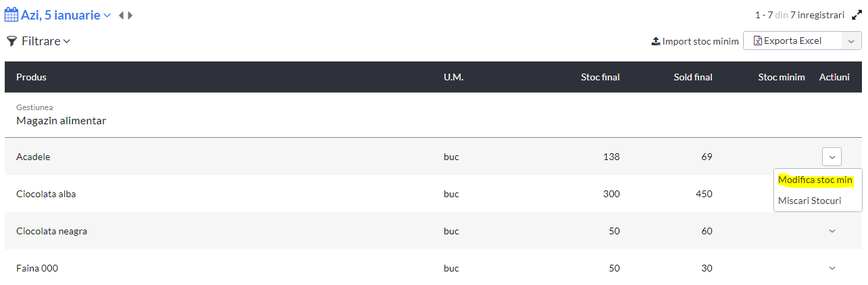This screenshot has height=285, width=868.
Task: Click the funnel filter icon
Action: (11, 41)
